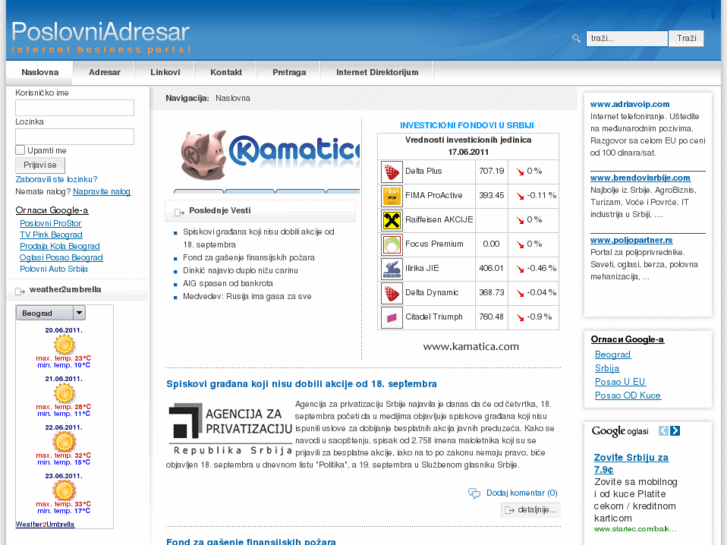
Task: Open the www.kamatica.com link
Action: [471, 346]
